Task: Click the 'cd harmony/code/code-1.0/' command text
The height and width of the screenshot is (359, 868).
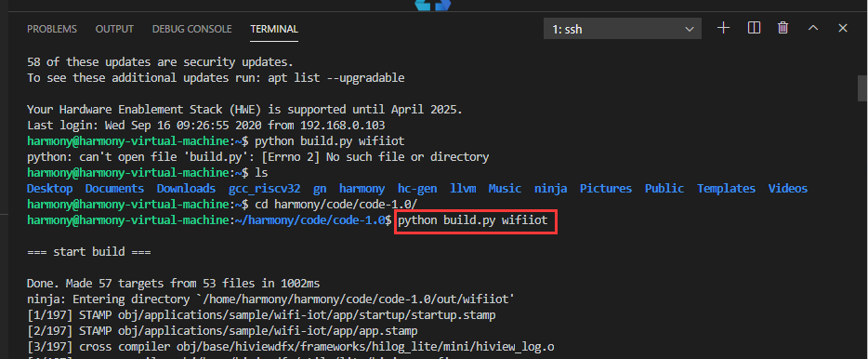Action: 336,205
